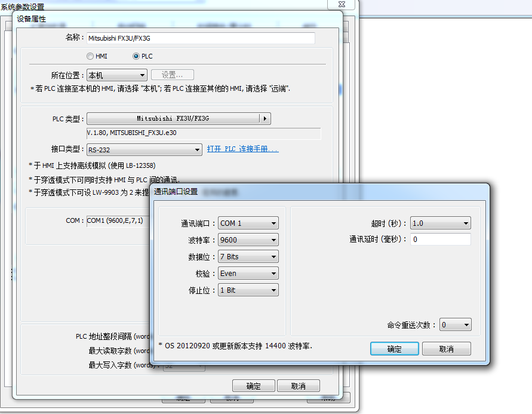The height and width of the screenshot is (414, 532).
Task: Open the 通讯端口 COM 1 dropdown
Action: point(248,223)
